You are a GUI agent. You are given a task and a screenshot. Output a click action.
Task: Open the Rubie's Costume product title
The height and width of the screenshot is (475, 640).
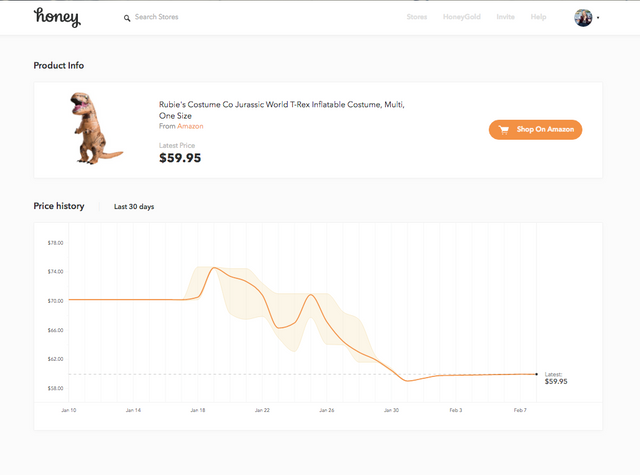282,109
